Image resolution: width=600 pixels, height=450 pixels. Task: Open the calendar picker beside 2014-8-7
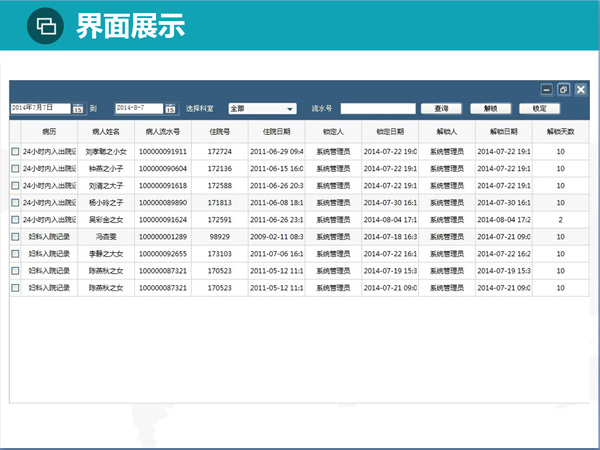170,109
